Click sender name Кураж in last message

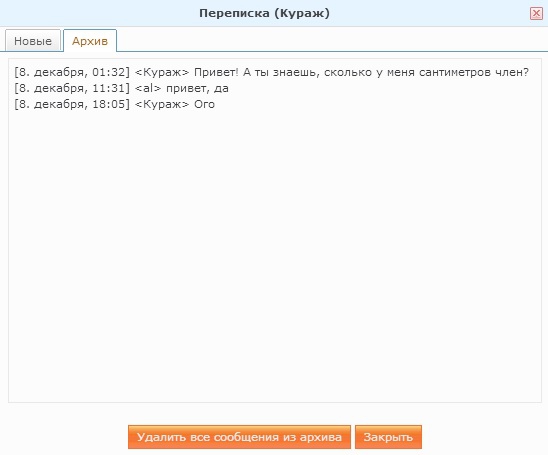coord(162,104)
